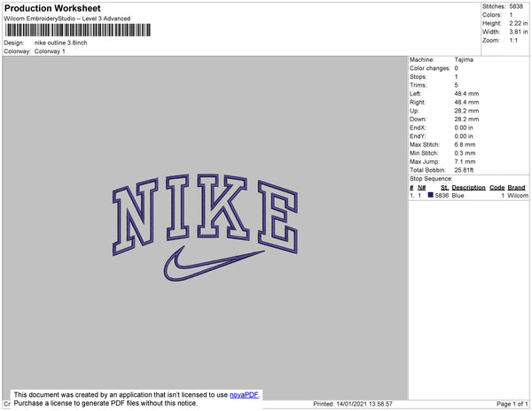Click the 'Page 1 of 1' indicator
The height and width of the screenshot is (411, 532).
512,404
